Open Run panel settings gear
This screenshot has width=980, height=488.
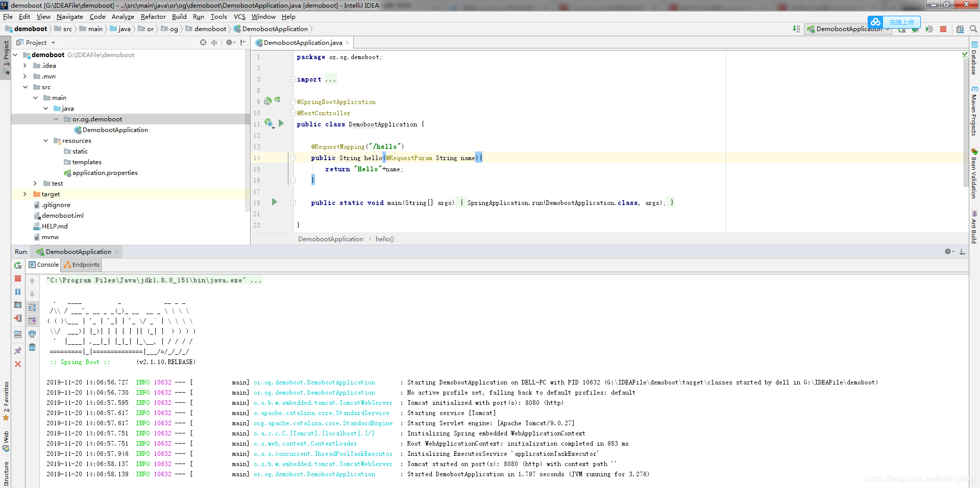[x=949, y=251]
